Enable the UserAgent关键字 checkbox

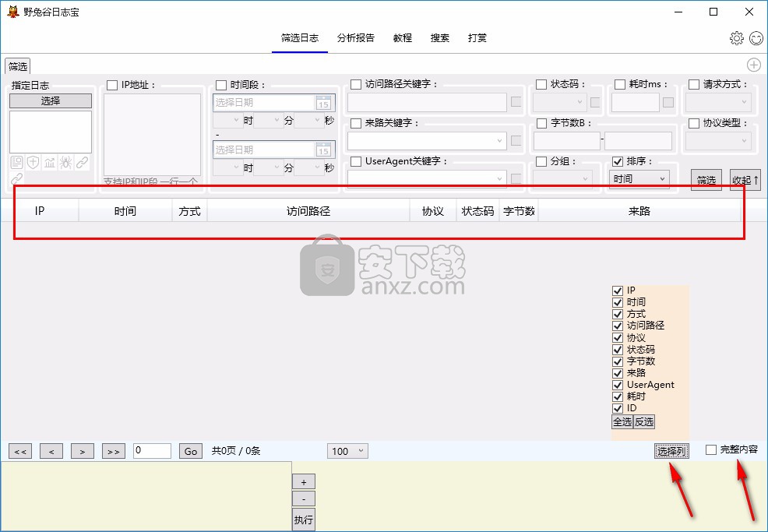356,161
